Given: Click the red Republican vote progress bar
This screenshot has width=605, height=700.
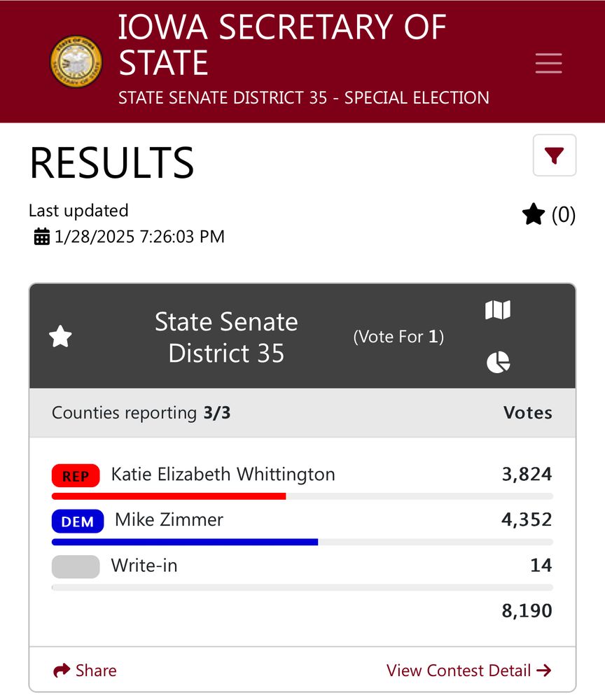Looking at the screenshot, I should 169,496.
